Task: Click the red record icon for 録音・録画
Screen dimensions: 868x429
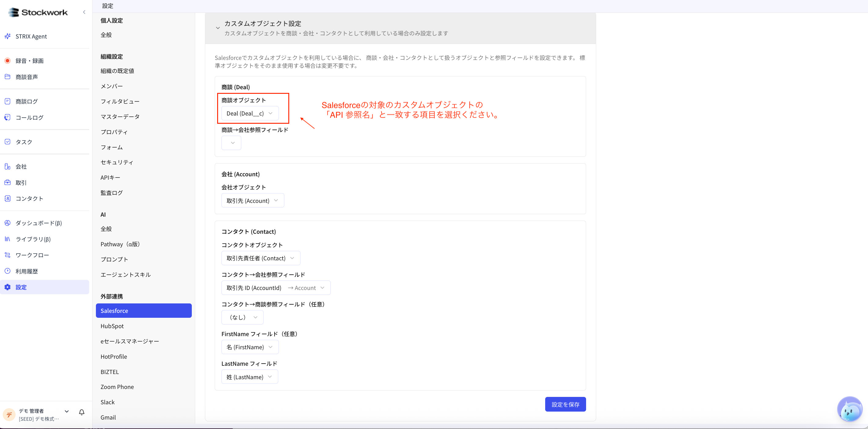Action: pos(7,61)
